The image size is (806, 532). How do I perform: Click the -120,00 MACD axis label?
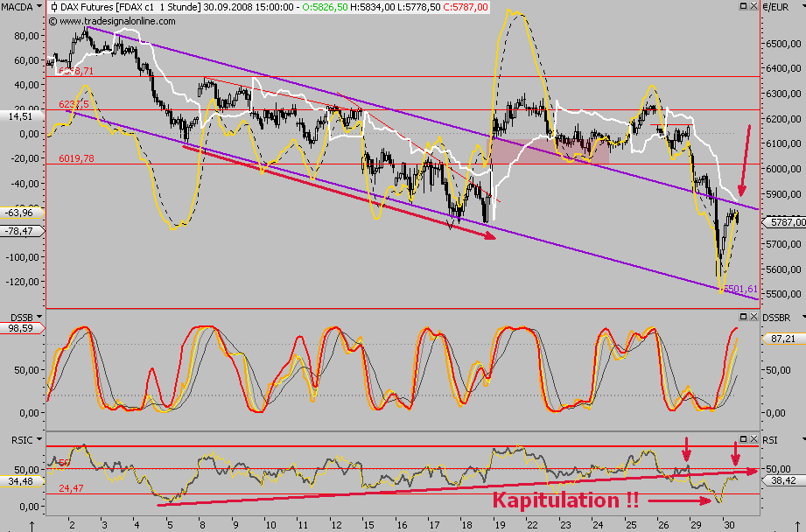pyautogui.click(x=23, y=282)
